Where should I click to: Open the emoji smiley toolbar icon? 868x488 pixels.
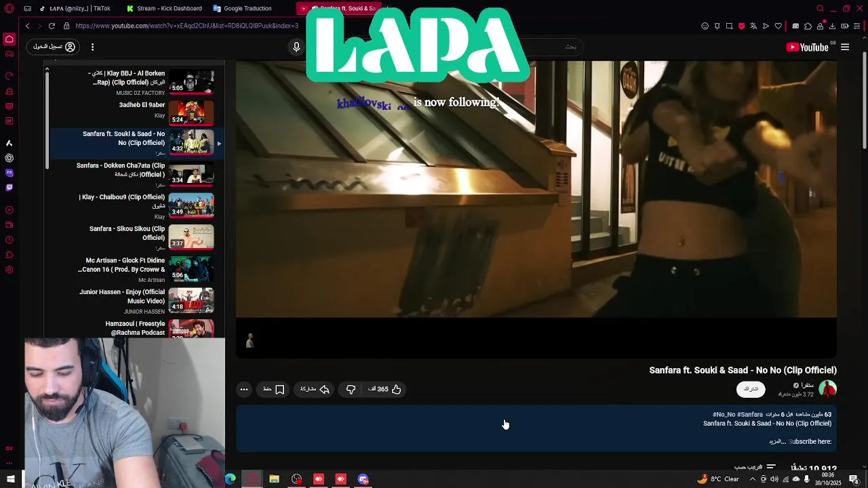(x=705, y=26)
